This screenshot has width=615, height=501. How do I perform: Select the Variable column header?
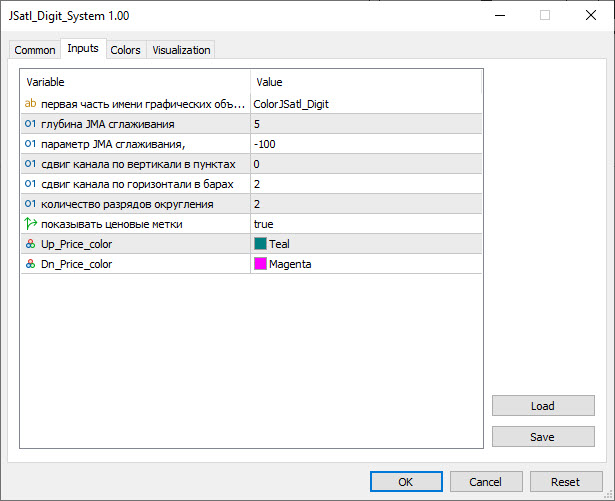pyautogui.click(x=135, y=82)
